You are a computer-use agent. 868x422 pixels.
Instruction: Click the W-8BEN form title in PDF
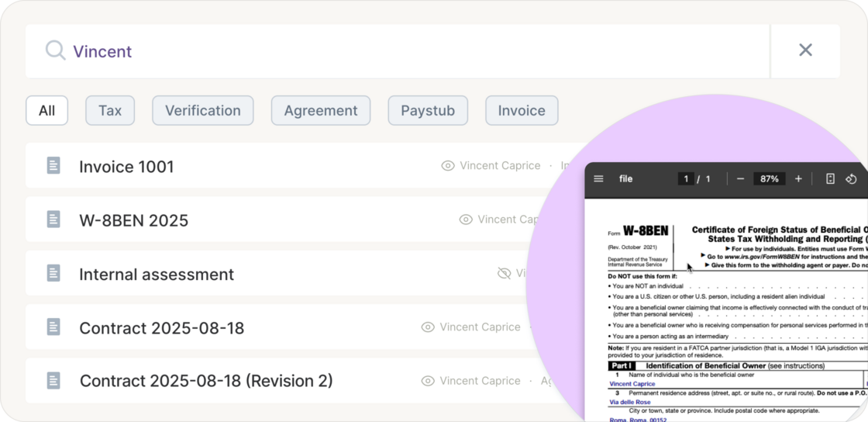[x=646, y=231]
